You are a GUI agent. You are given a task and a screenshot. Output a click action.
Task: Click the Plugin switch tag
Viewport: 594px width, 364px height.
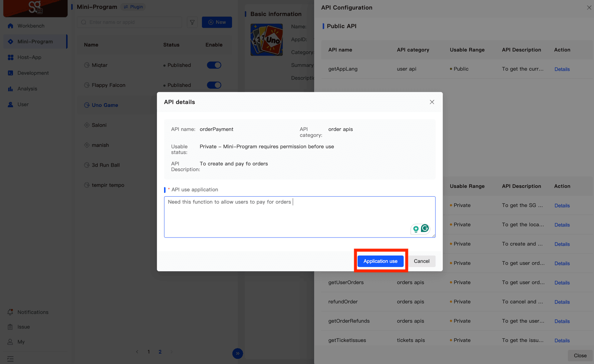[x=133, y=7]
